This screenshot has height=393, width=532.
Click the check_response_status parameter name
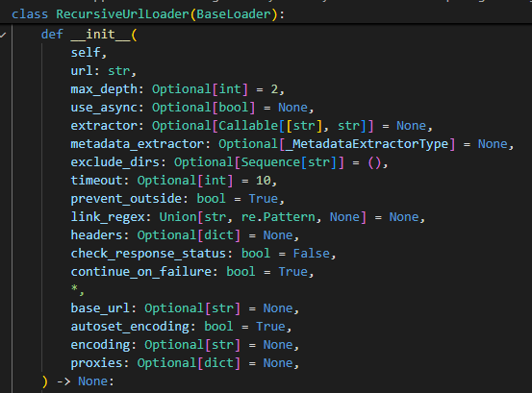(148, 254)
